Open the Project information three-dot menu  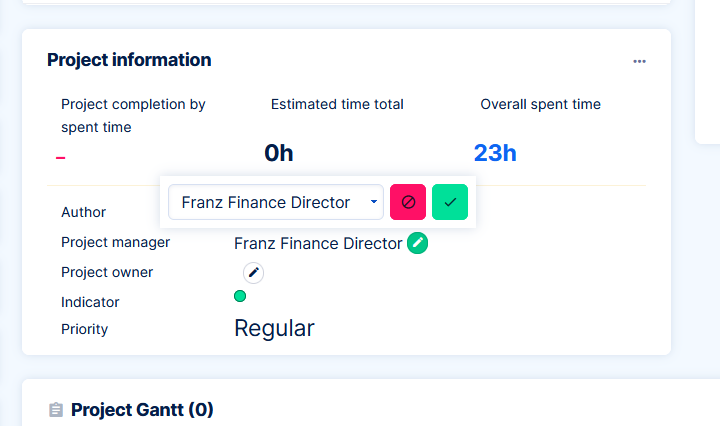coord(640,61)
